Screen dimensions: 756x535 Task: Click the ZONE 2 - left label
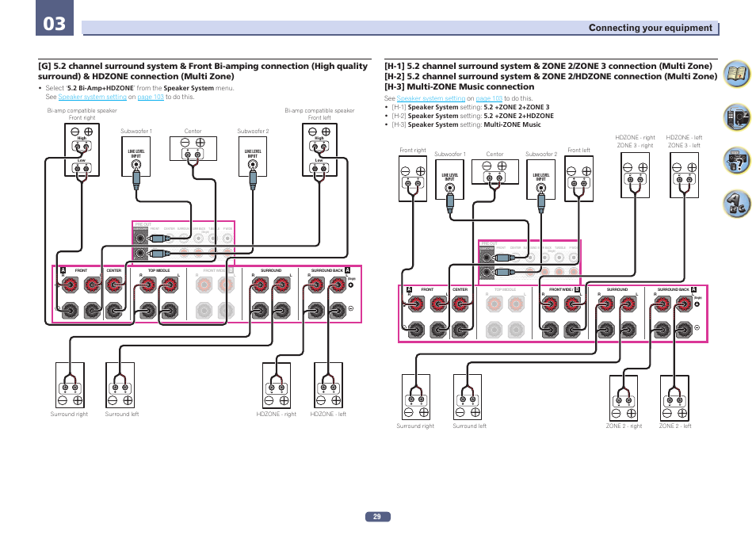(675, 426)
